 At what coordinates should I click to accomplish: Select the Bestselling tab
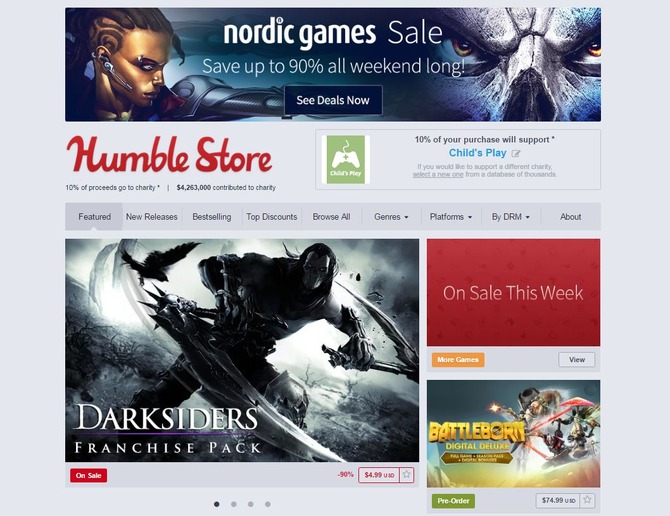coord(212,217)
